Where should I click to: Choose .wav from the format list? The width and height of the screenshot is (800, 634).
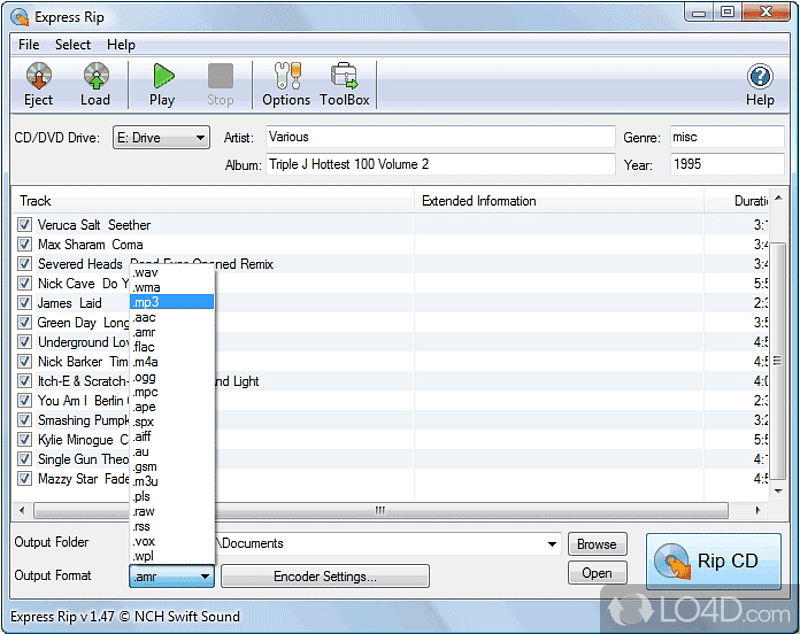click(x=172, y=273)
